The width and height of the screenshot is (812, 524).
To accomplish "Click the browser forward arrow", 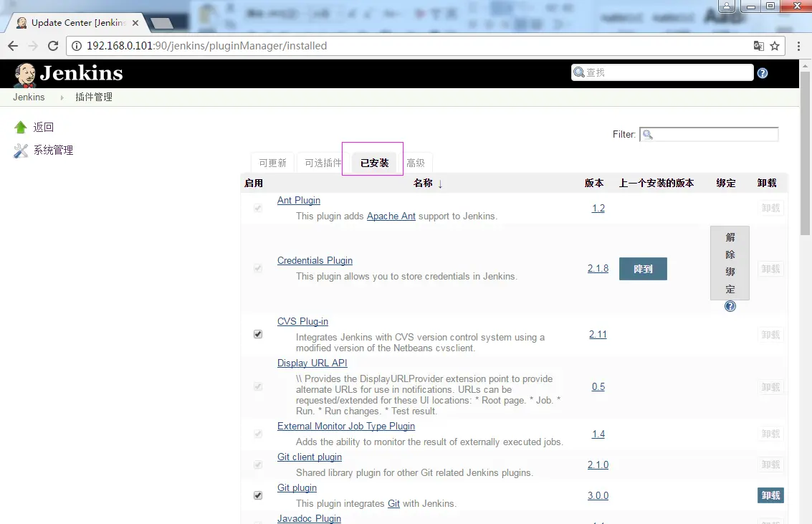I will 33,46.
